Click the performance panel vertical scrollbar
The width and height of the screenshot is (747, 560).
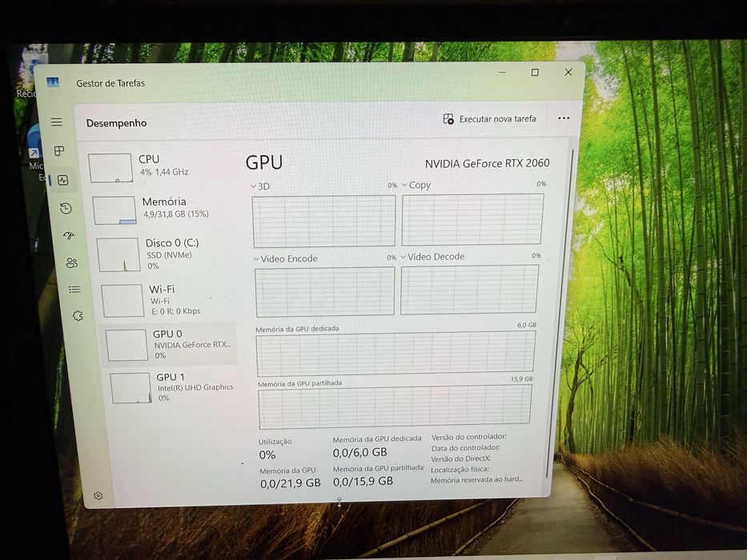point(560,314)
